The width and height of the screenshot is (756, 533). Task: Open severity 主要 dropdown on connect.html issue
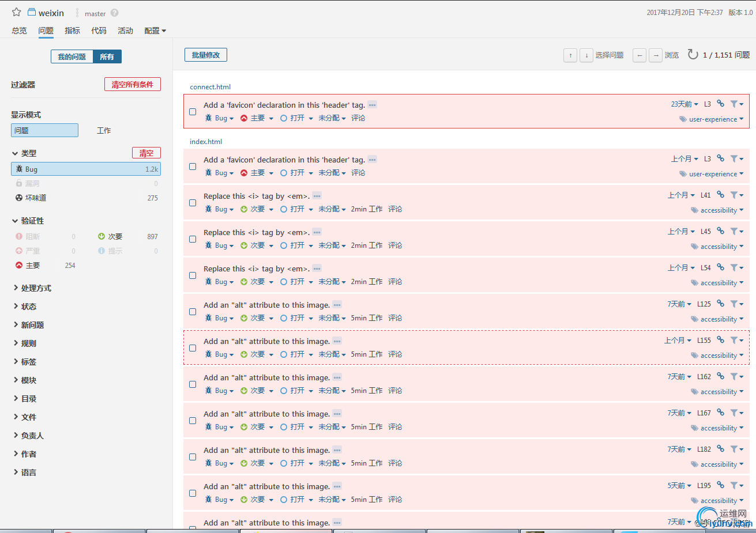(x=257, y=118)
